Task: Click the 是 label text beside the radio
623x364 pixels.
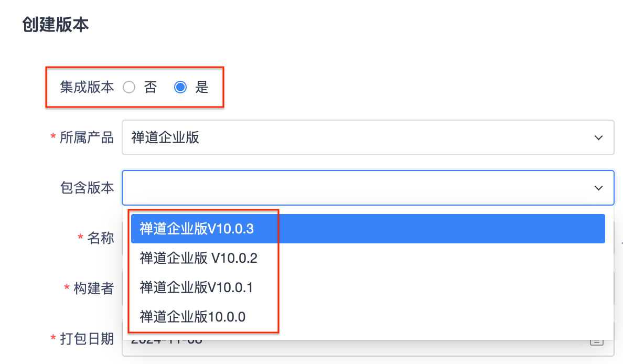Action: coord(202,87)
